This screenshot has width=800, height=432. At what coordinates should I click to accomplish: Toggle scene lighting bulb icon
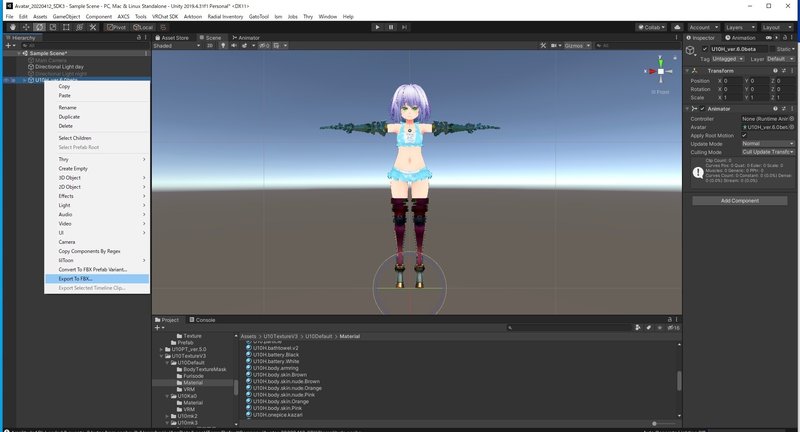tap(223, 45)
